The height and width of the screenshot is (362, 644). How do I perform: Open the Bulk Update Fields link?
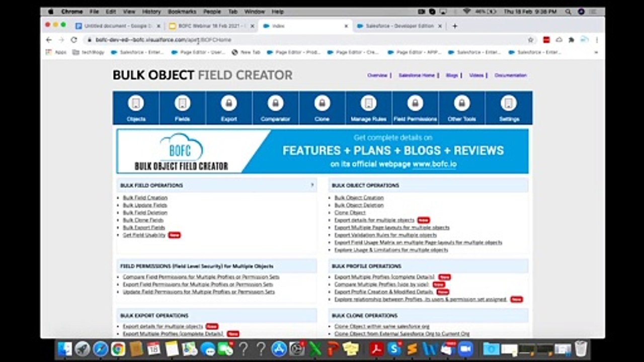pos(145,205)
